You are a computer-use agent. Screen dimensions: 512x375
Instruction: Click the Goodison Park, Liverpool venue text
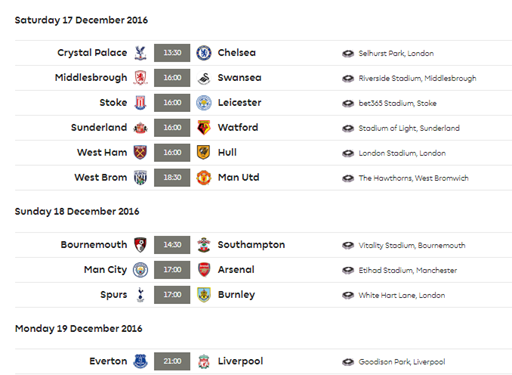click(x=402, y=362)
